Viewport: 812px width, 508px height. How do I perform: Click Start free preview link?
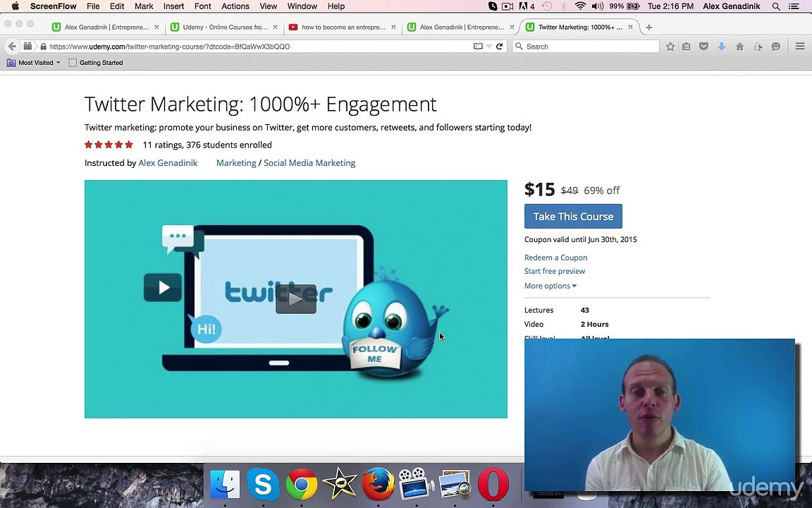555,271
